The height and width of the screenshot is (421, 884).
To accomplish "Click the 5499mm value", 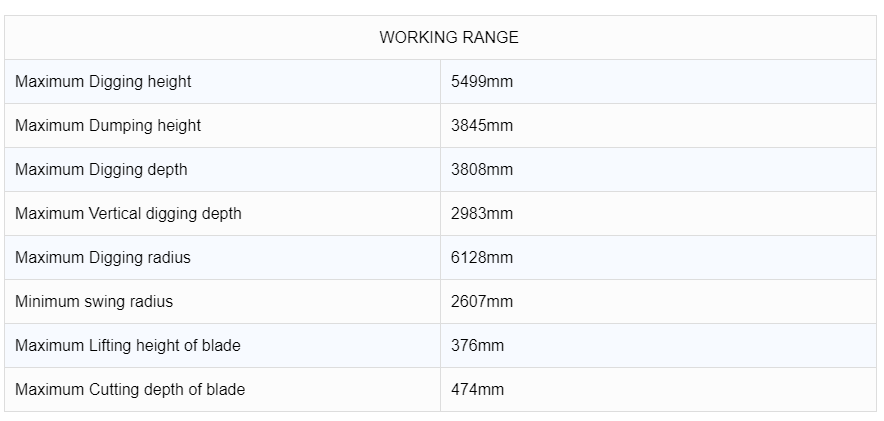I will pos(481,82).
